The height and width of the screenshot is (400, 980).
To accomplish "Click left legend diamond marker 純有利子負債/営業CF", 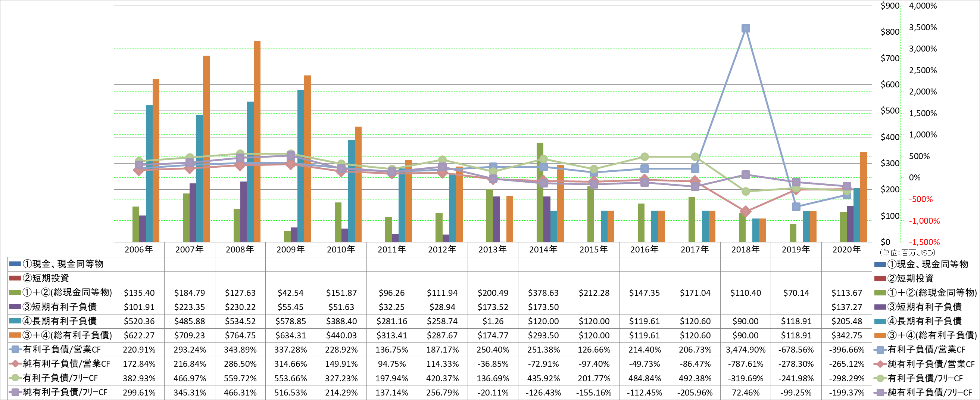I will click(x=15, y=364).
